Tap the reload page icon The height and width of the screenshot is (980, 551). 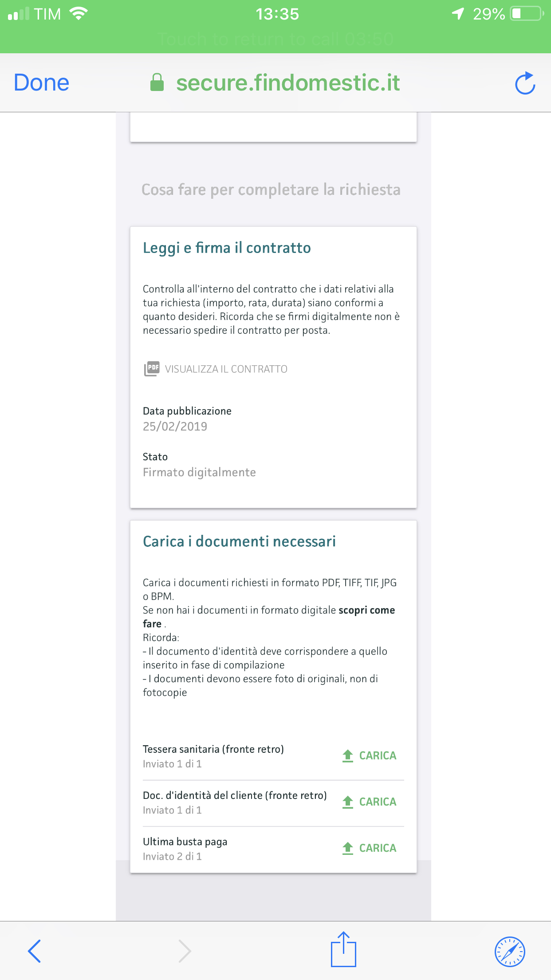coord(525,83)
